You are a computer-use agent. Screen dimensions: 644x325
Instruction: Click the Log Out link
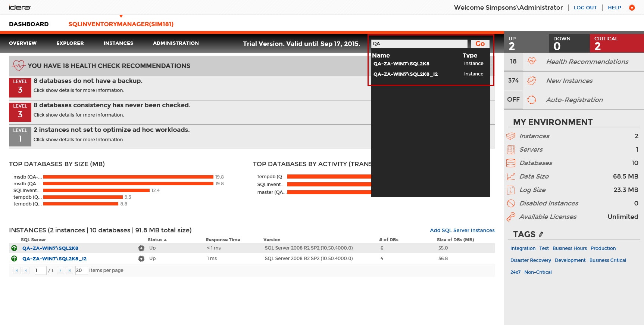click(x=585, y=7)
